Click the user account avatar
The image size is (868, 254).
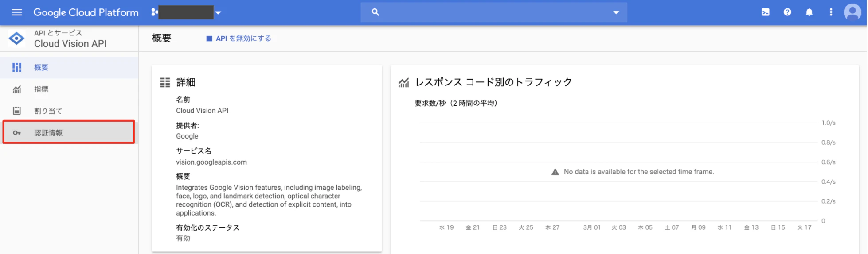[852, 12]
